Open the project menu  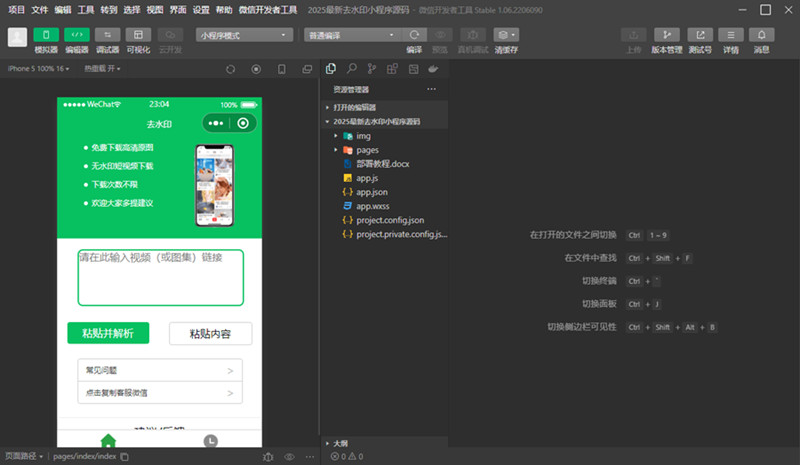pos(16,10)
